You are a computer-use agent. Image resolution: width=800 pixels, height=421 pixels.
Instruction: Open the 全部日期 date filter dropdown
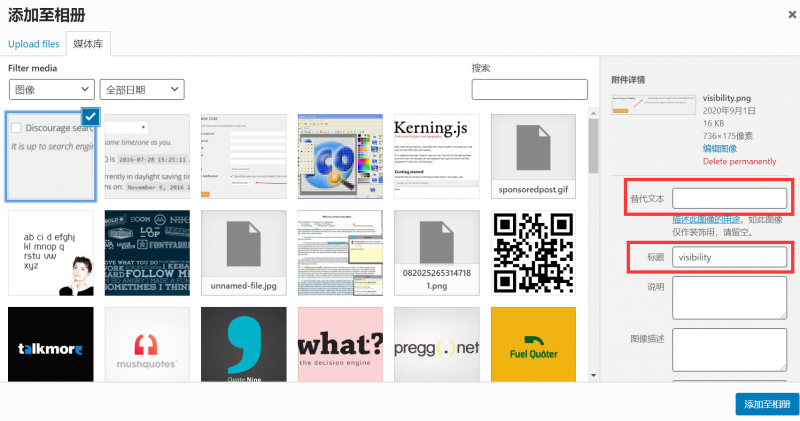[x=142, y=89]
